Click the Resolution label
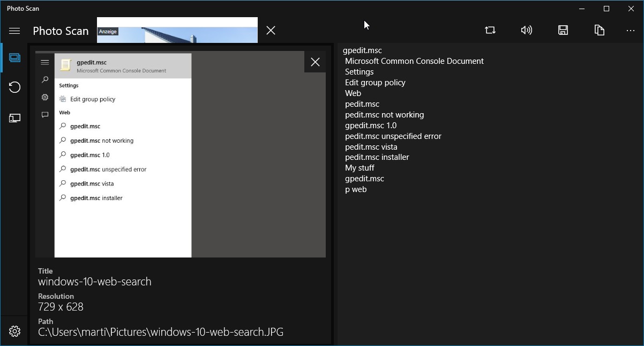 pos(56,296)
